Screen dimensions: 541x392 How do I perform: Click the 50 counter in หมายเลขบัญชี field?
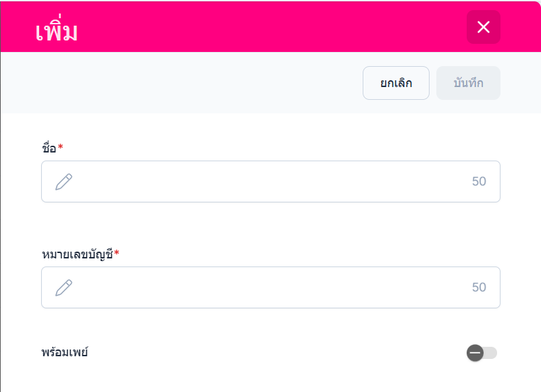[x=479, y=287]
